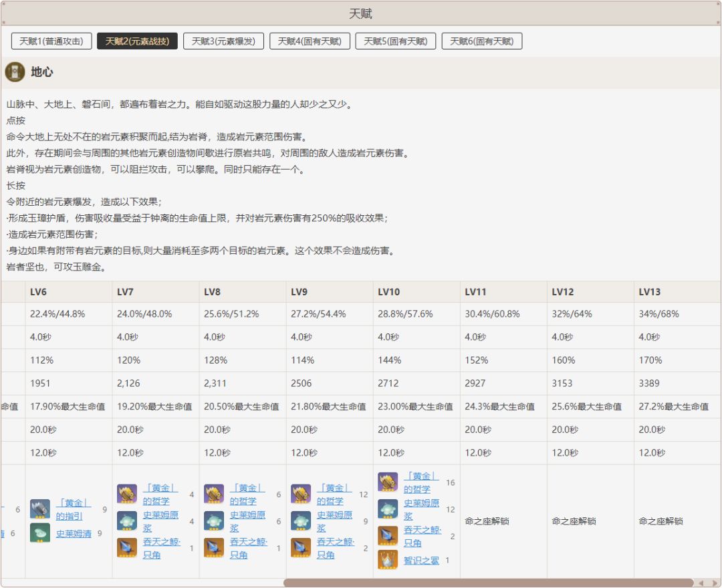Open the 智识之冕 link

(x=421, y=561)
